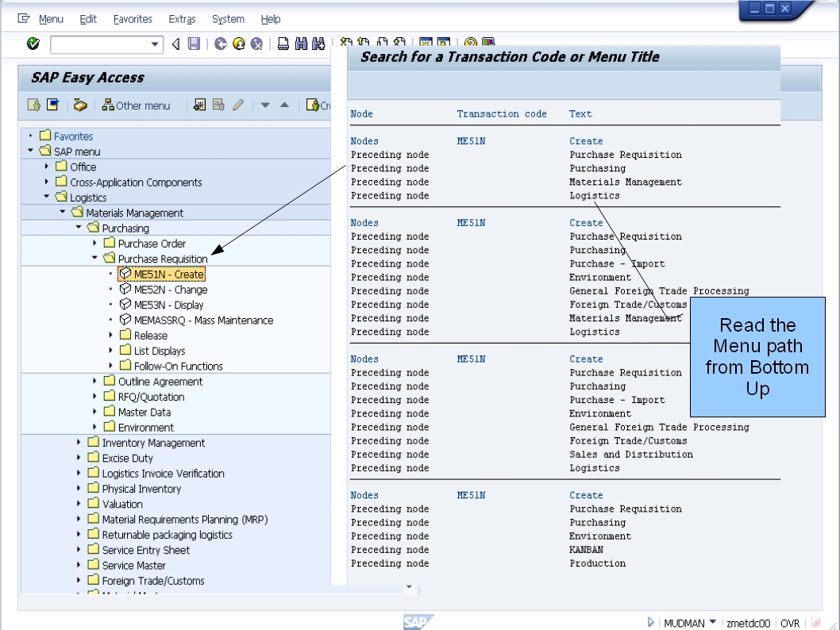840x630 pixels.
Task: Select the Follow-On Functions folder
Action: (179, 367)
